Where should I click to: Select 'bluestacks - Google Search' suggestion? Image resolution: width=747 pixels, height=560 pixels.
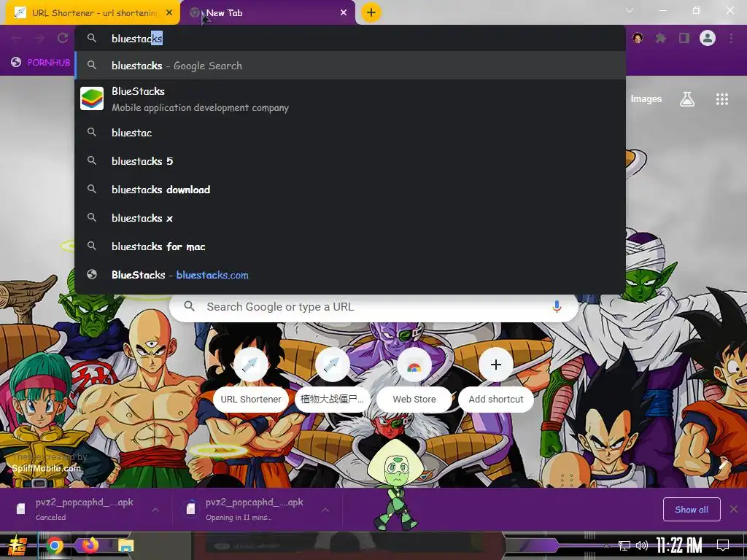pyautogui.click(x=350, y=65)
